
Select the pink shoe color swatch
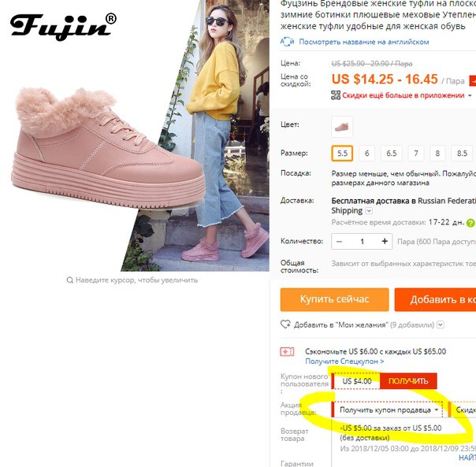tap(342, 127)
